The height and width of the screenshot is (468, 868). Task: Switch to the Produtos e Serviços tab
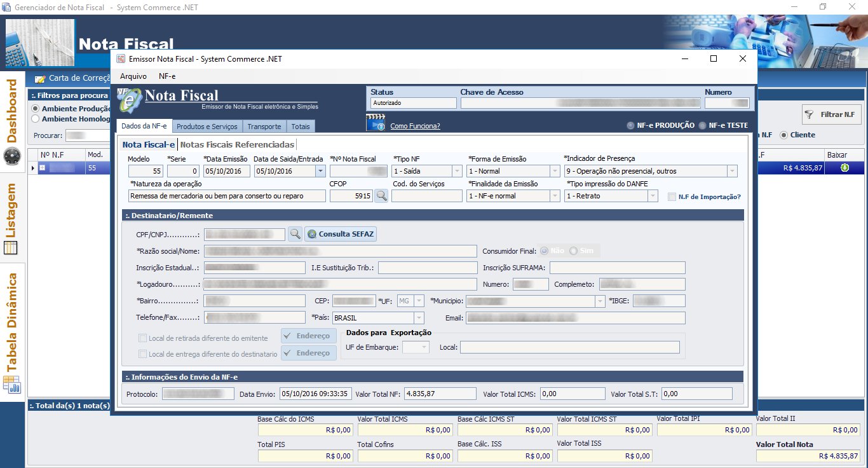coord(207,127)
